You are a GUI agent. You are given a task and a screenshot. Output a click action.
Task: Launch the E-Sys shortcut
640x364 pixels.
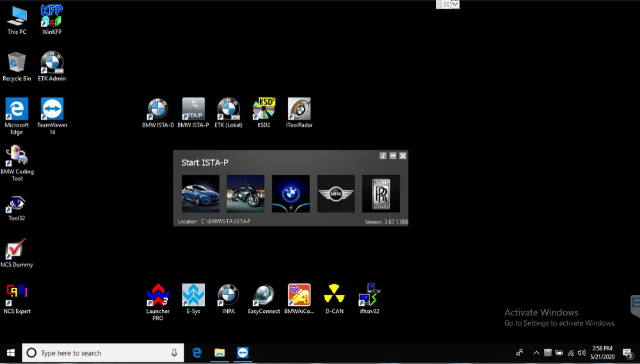pyautogui.click(x=193, y=299)
